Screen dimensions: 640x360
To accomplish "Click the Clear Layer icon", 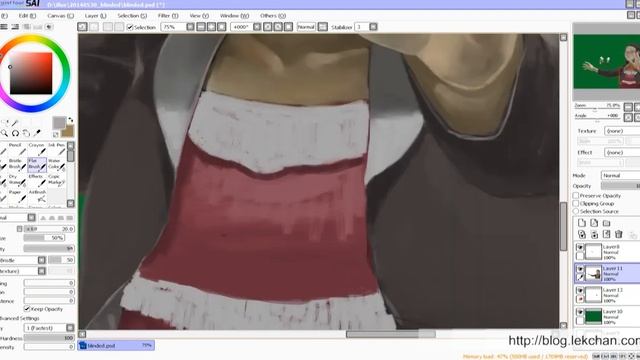I will [607, 234].
